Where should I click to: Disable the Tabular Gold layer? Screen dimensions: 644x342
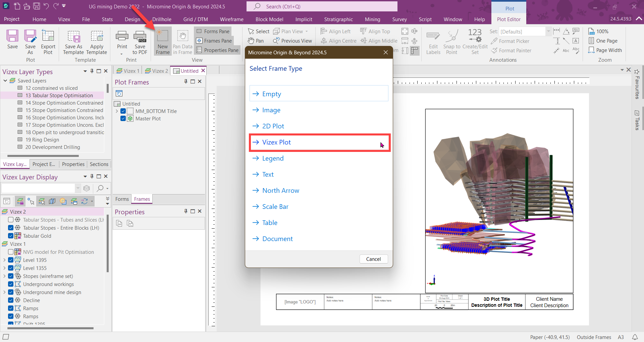click(x=10, y=236)
